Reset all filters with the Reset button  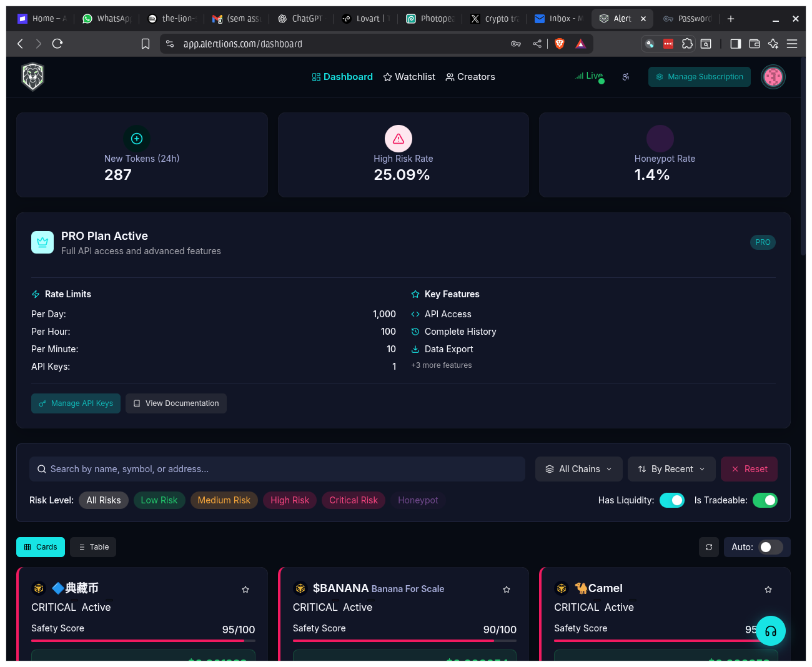click(749, 469)
